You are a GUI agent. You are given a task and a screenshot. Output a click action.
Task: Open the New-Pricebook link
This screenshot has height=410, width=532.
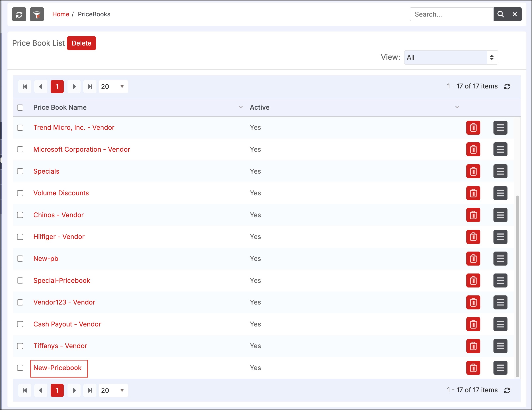[x=57, y=368]
